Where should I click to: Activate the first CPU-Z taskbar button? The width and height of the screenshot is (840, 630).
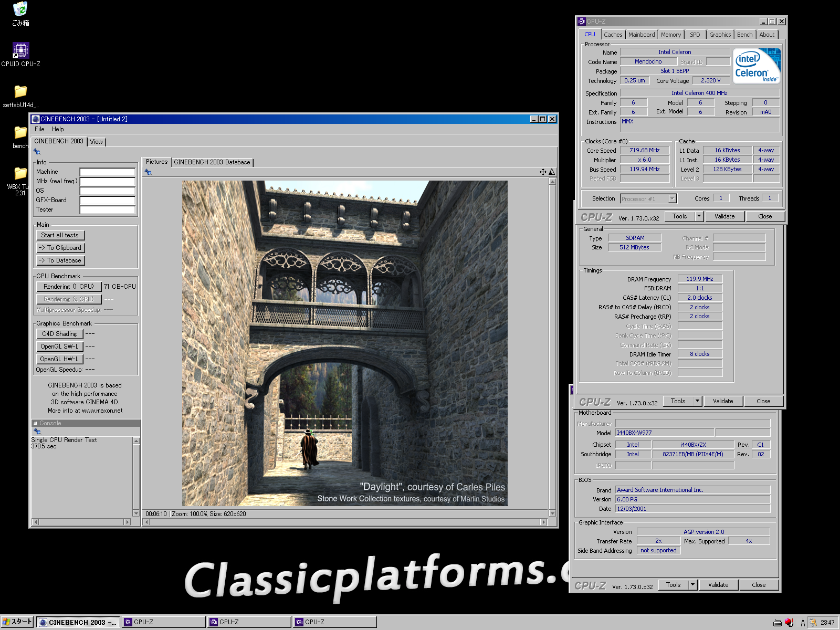163,622
